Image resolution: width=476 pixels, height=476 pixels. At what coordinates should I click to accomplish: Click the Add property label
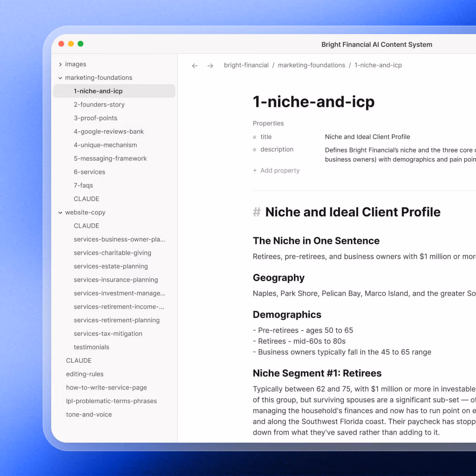pos(280,171)
